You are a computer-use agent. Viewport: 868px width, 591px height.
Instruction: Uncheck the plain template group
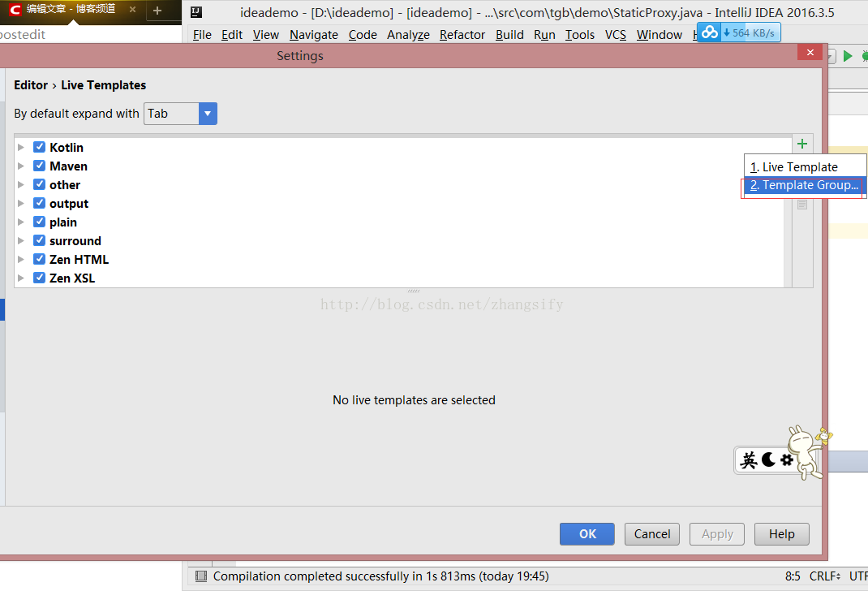coord(39,222)
